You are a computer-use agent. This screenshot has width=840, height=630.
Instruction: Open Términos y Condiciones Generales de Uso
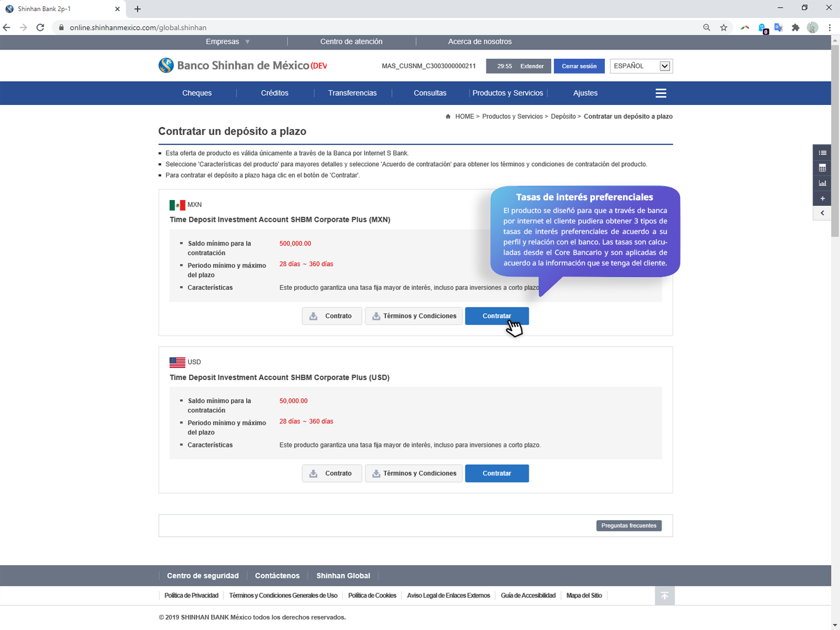(283, 596)
